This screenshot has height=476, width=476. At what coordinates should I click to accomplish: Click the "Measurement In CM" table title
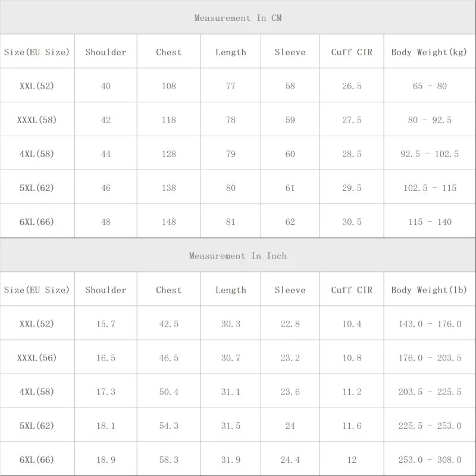click(238, 18)
